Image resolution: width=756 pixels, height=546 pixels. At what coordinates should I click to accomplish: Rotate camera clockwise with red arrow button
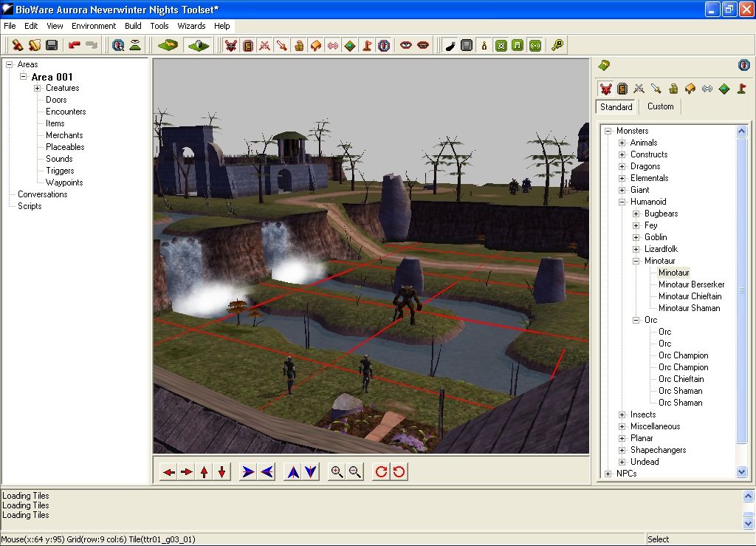tap(381, 472)
